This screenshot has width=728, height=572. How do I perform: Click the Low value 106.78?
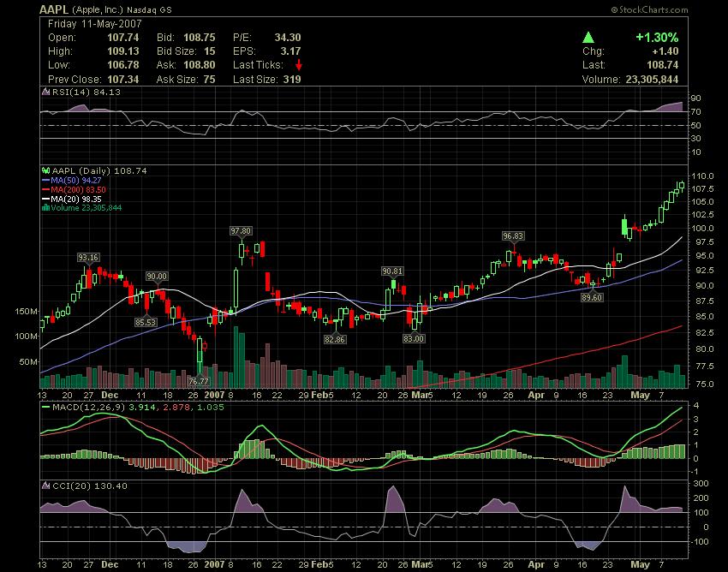pyautogui.click(x=123, y=65)
